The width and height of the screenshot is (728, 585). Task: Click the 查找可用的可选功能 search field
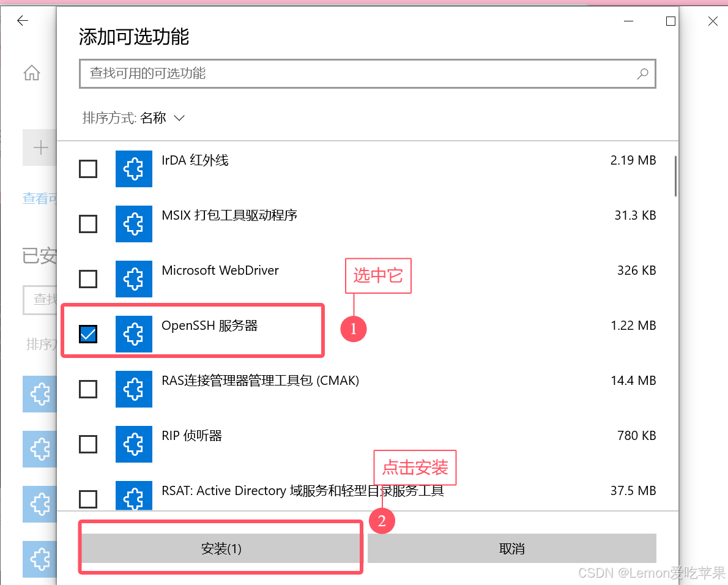pos(367,73)
